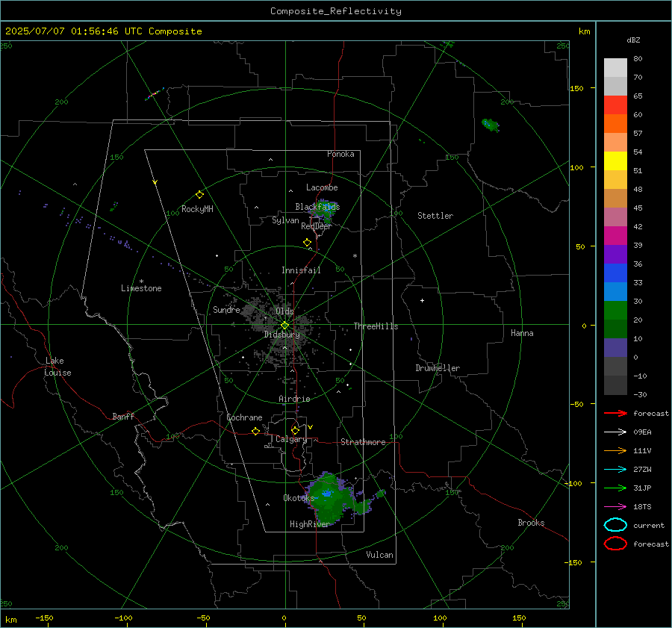Click the 51 dBZ yellow color swatch
Viewport: 672px width, 628px height.
[615, 161]
